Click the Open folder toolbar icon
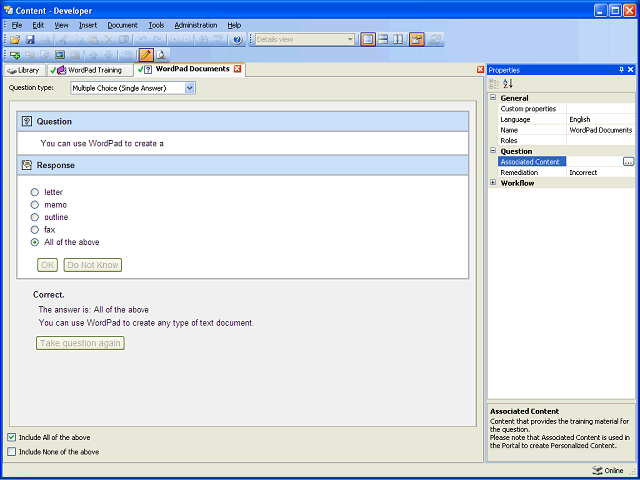This screenshot has height=480, width=640. click(x=15, y=40)
